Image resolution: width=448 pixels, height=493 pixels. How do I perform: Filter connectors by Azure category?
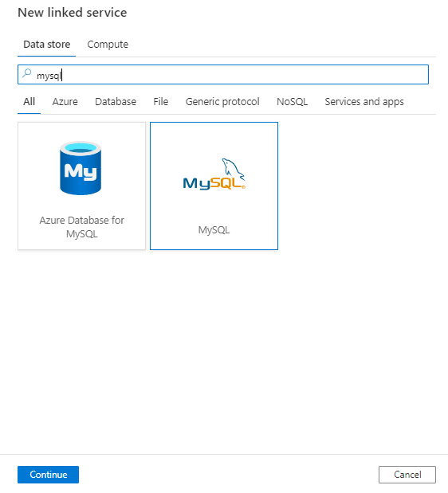pos(65,102)
